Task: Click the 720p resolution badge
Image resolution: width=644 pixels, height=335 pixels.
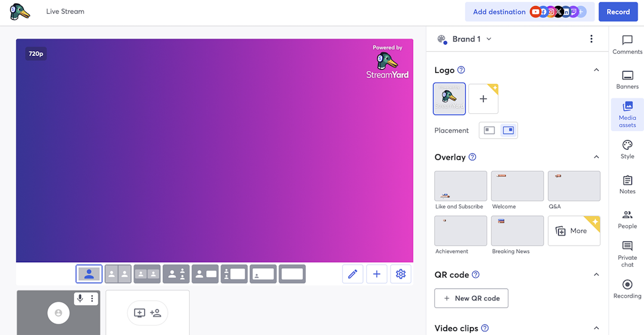Action: [x=36, y=54]
